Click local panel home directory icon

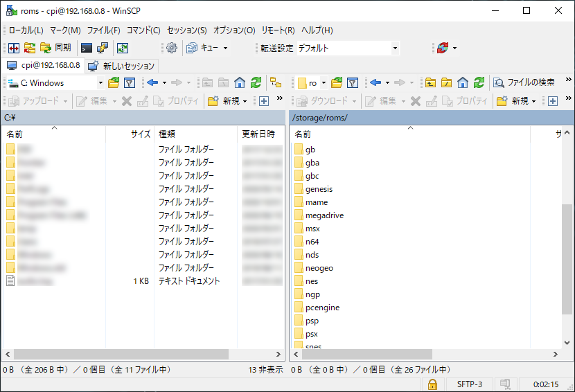pyautogui.click(x=240, y=83)
